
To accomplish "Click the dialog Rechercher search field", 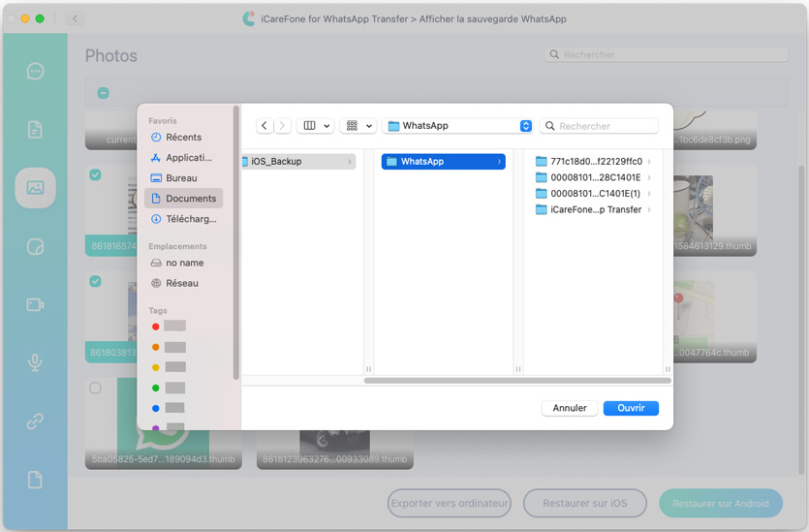I will [599, 126].
